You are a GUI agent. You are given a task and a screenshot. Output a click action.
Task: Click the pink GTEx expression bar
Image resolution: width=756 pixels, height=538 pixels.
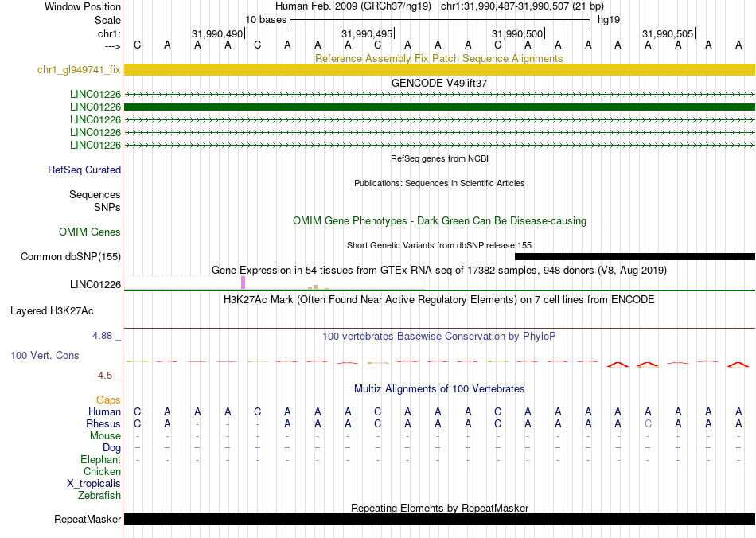click(x=243, y=283)
